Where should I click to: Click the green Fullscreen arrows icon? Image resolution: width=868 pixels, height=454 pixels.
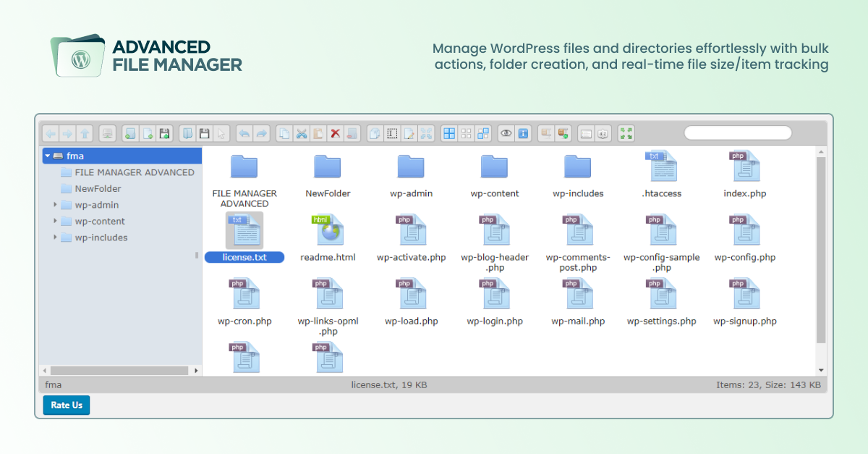pos(626,133)
